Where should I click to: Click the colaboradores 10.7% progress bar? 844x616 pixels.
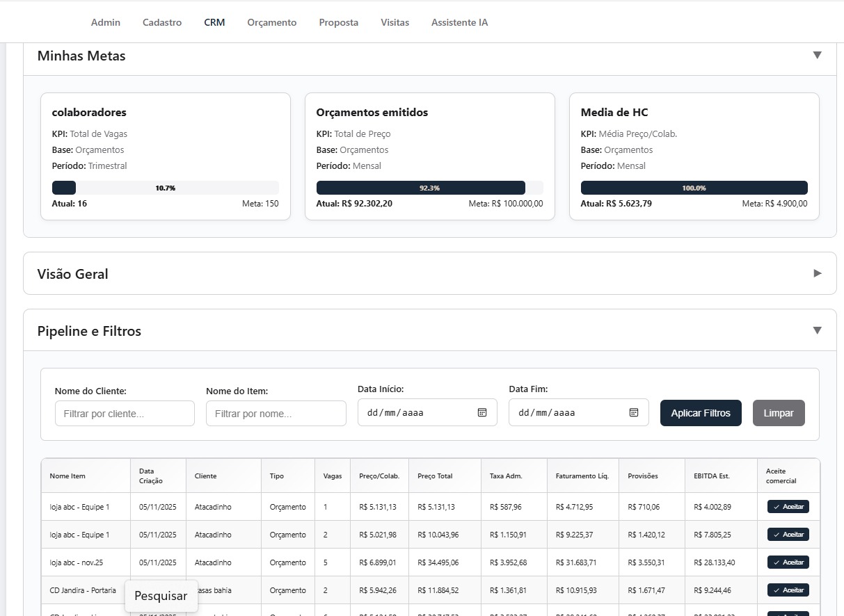(x=166, y=188)
